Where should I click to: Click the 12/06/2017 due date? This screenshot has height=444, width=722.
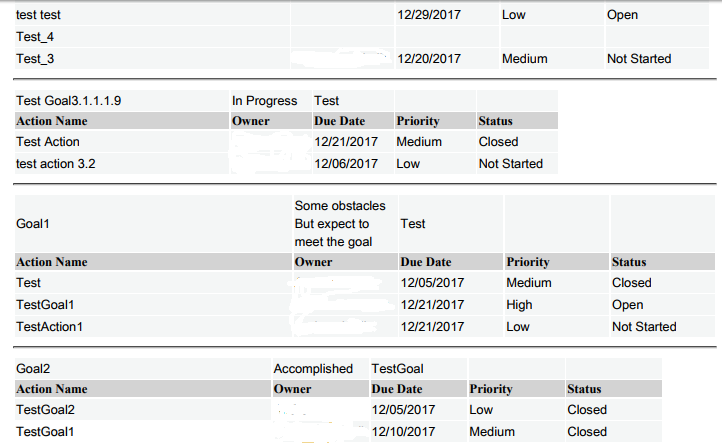(346, 164)
